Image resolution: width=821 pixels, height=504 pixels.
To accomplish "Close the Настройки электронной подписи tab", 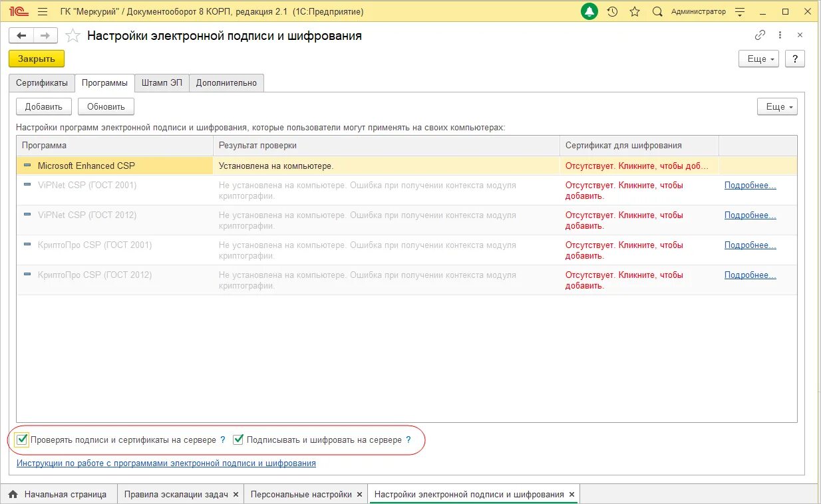I will click(572, 495).
